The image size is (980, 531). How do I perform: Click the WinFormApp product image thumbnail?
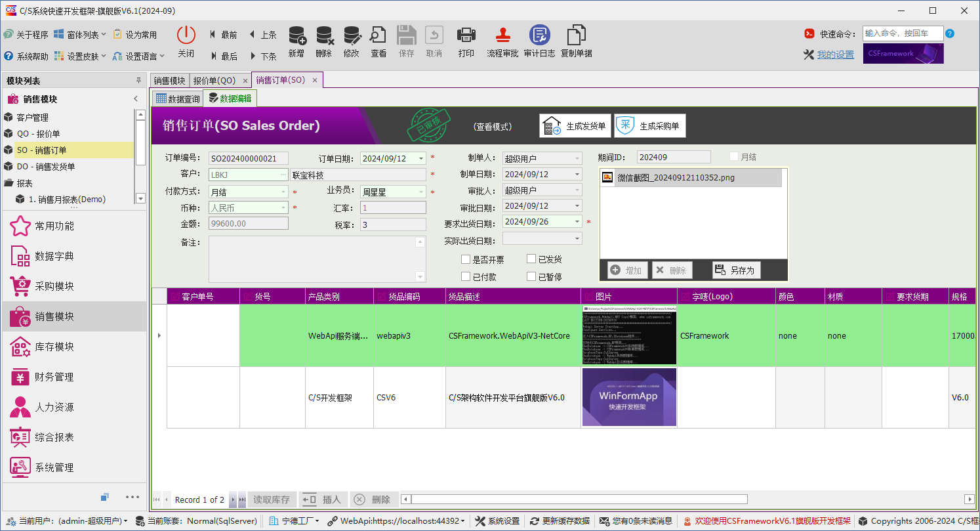tap(629, 397)
